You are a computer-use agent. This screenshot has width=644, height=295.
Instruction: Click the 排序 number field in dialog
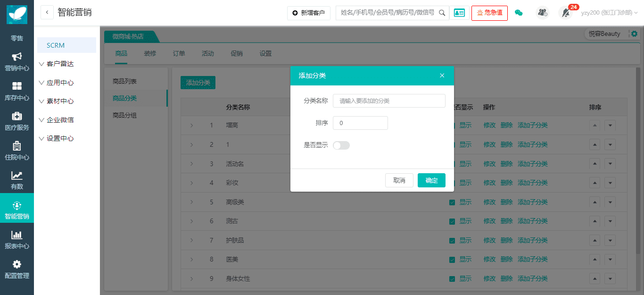click(360, 123)
